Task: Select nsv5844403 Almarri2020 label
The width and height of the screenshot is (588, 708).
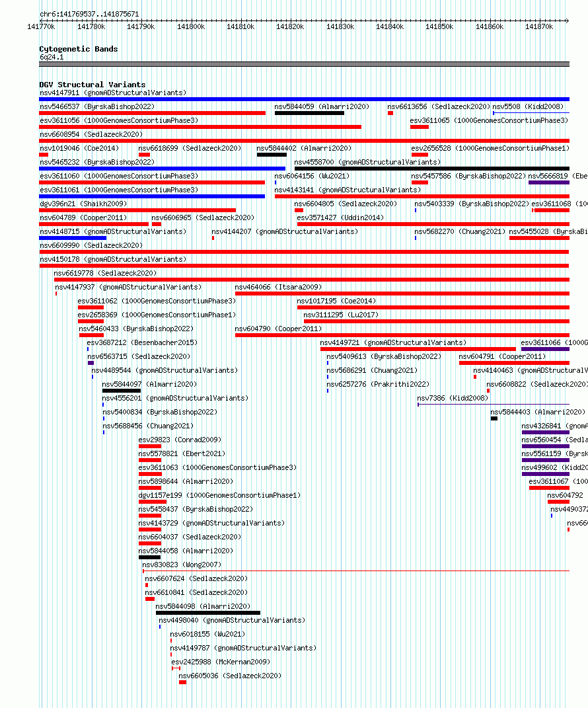Action: [x=538, y=413]
